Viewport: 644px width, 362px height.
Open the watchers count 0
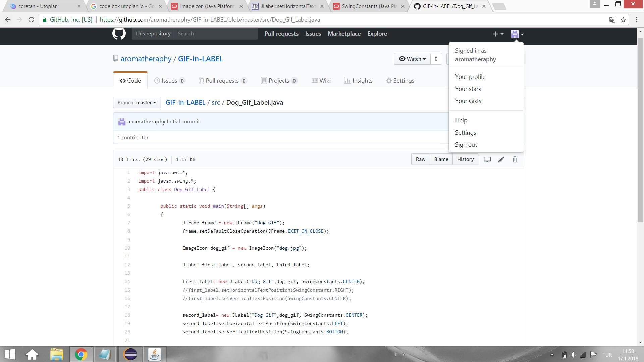(x=436, y=59)
